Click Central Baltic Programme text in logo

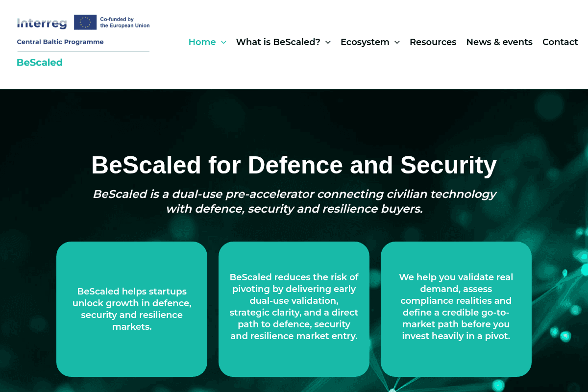tap(60, 42)
